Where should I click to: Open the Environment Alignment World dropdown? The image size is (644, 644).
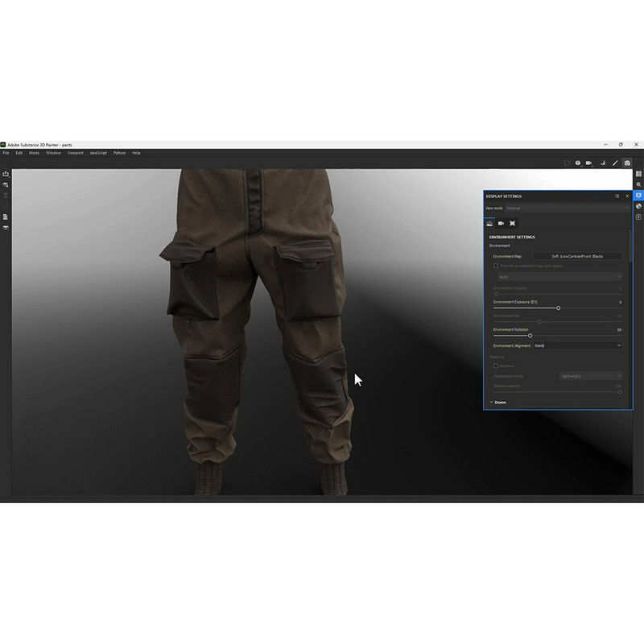coord(577,345)
